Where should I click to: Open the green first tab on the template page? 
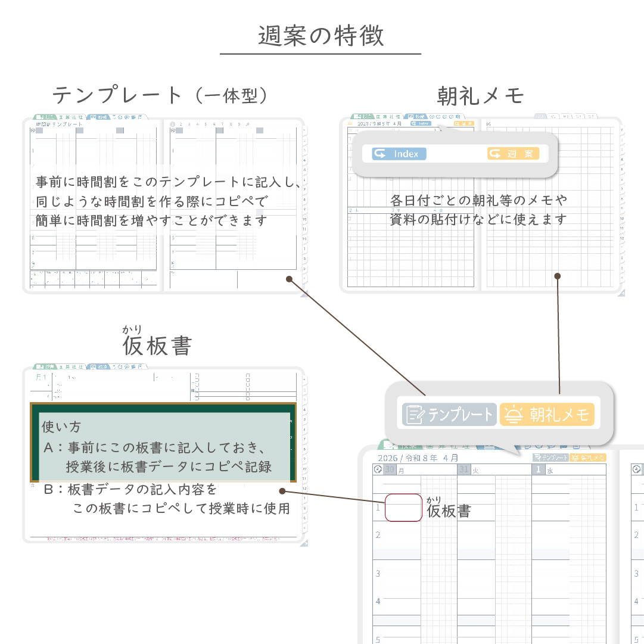pyautogui.click(x=45, y=117)
